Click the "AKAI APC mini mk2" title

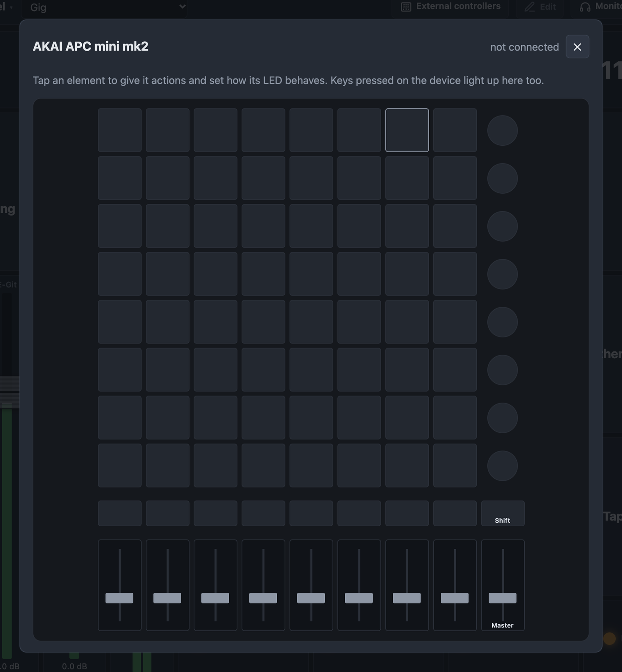91,46
